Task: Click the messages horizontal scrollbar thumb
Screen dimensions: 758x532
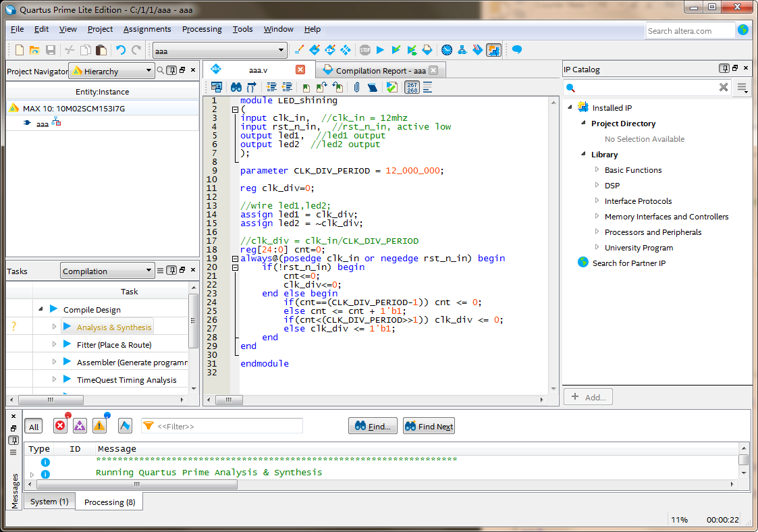Action: coord(137,484)
